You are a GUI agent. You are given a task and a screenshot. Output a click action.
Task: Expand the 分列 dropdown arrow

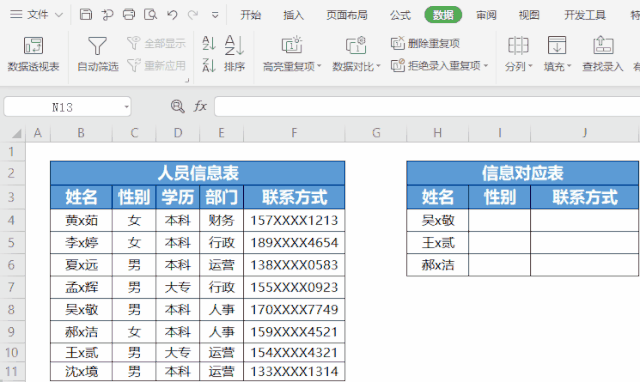[x=530, y=66]
